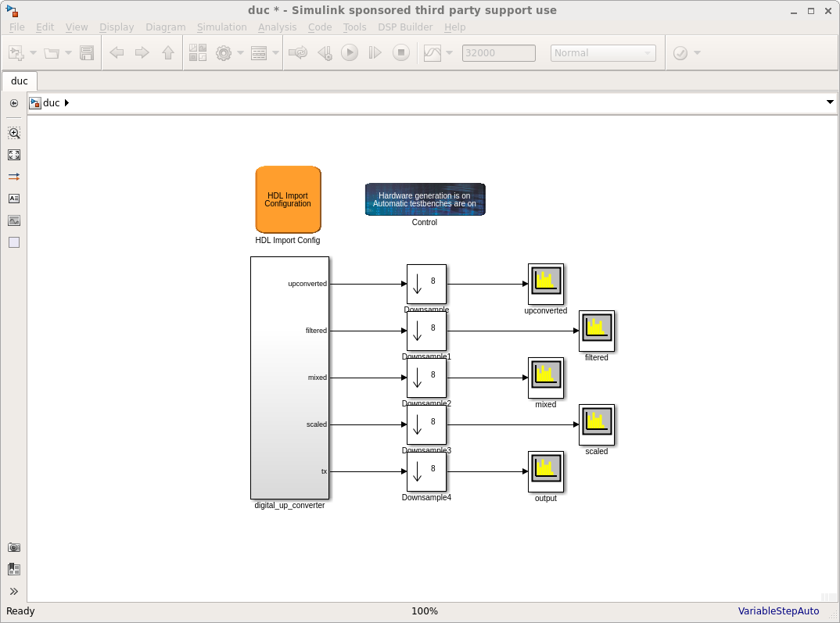This screenshot has height=623, width=840.
Task: Click the VariableStepAuto solver link
Action: 778,611
